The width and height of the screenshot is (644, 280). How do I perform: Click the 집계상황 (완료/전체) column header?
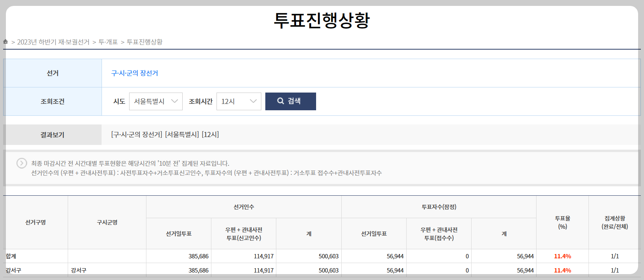pyautogui.click(x=614, y=223)
